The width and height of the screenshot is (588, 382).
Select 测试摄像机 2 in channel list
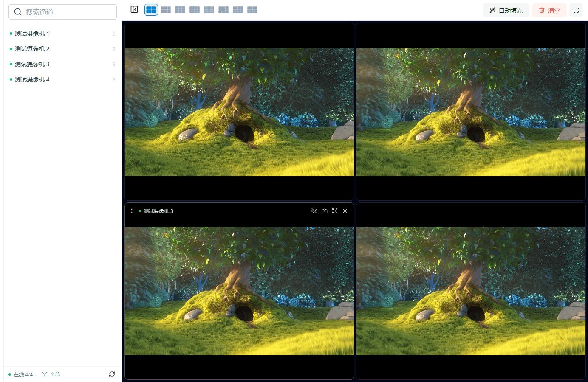62,49
